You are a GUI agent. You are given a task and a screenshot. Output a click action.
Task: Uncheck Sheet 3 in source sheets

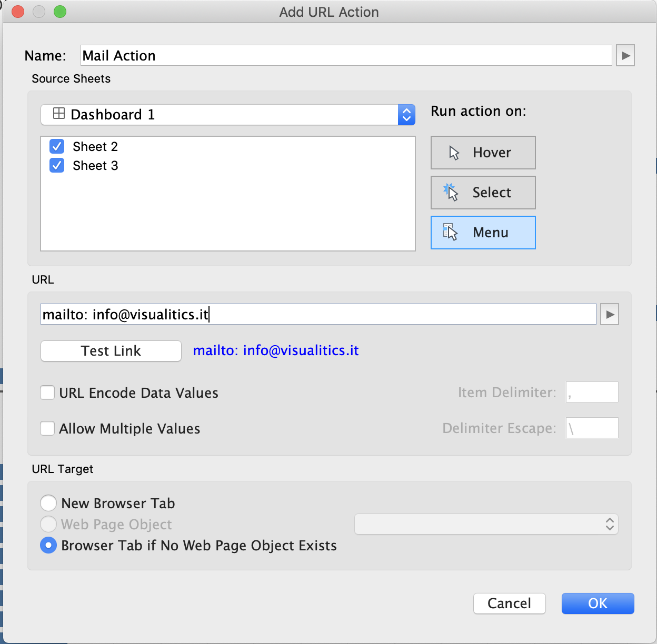tap(57, 166)
